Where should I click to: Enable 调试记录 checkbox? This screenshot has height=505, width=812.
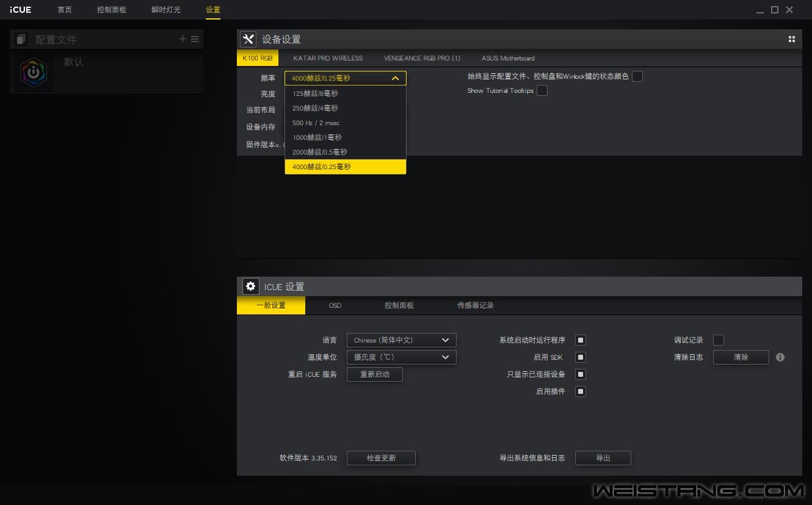[719, 340]
